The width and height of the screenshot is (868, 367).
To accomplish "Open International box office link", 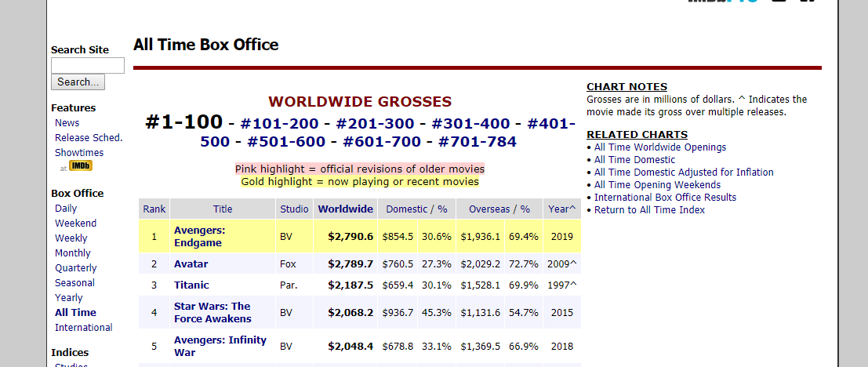I will click(84, 328).
